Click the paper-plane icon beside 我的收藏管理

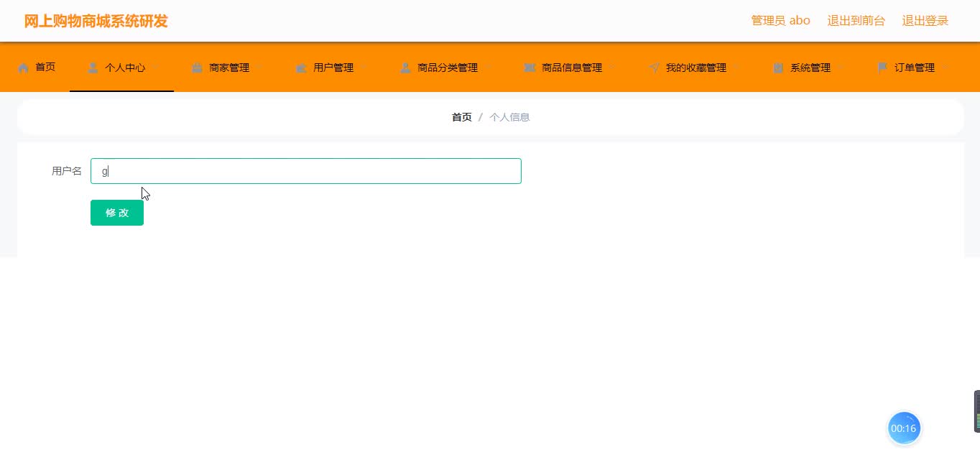coord(654,68)
